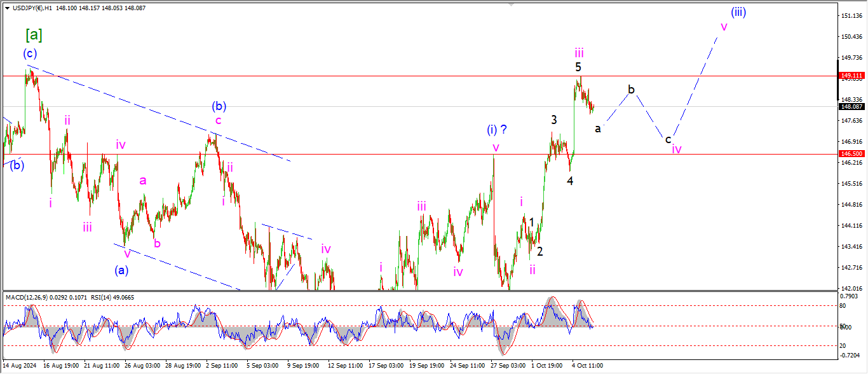Viewport: 868px width, 374px height.
Task: Select the blue (iii) wave label
Action: point(738,11)
